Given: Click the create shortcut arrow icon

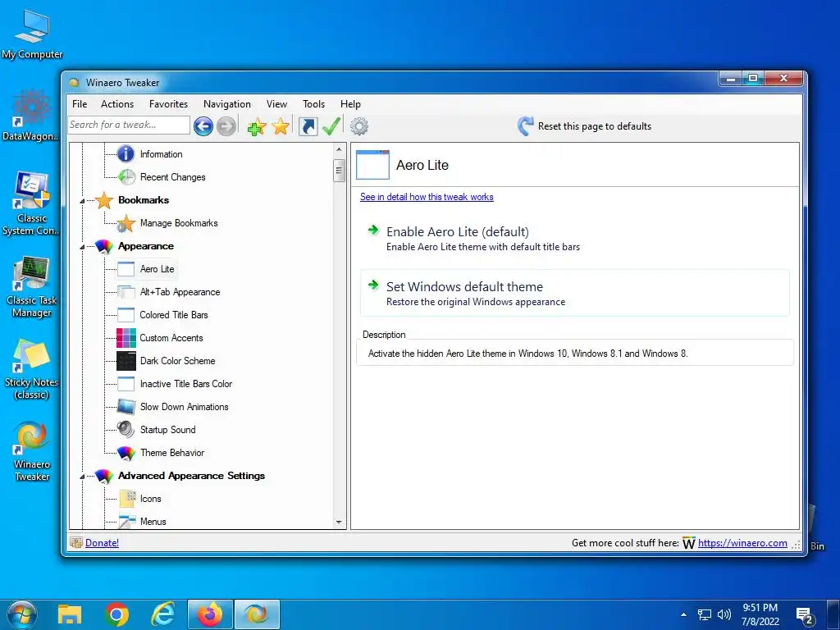Looking at the screenshot, I should [308, 126].
